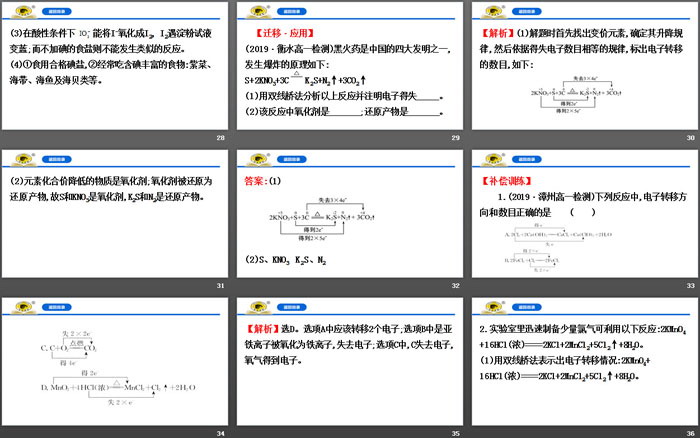This screenshot has width=700, height=438.
Task: Choose slide 34 with MnO₂ and HCl diagram
Action: coord(115,371)
